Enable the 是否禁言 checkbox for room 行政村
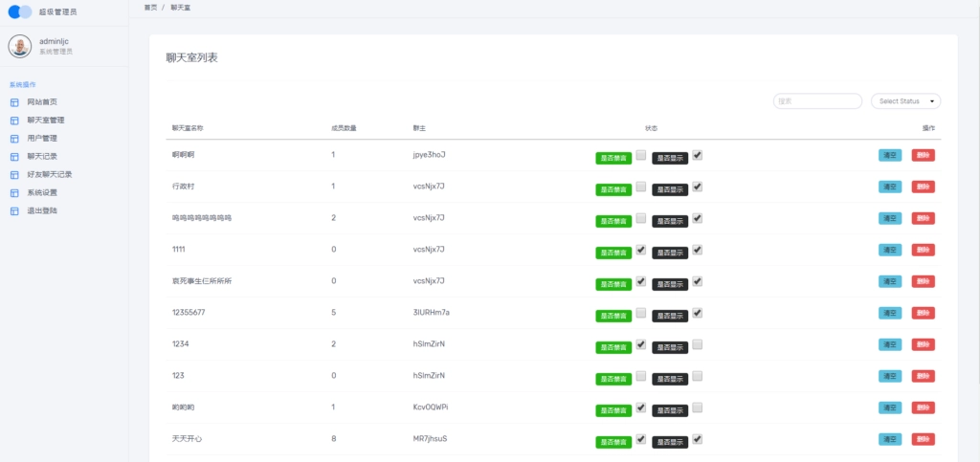 pos(641,187)
